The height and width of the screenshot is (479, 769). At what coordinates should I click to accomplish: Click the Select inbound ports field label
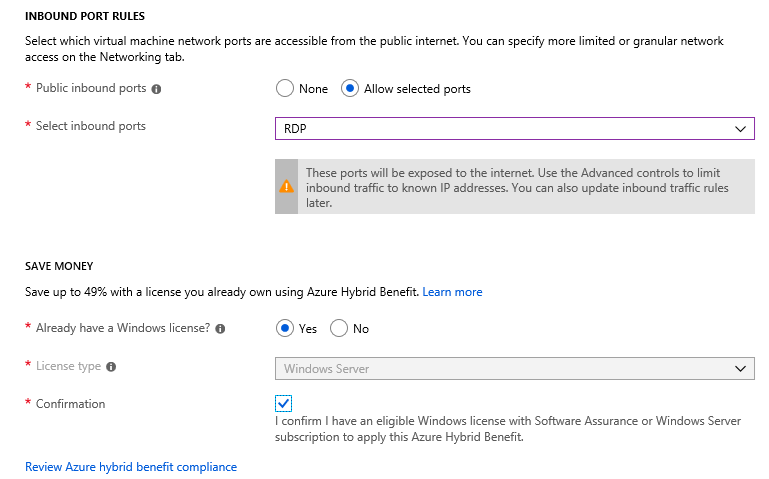coord(91,126)
